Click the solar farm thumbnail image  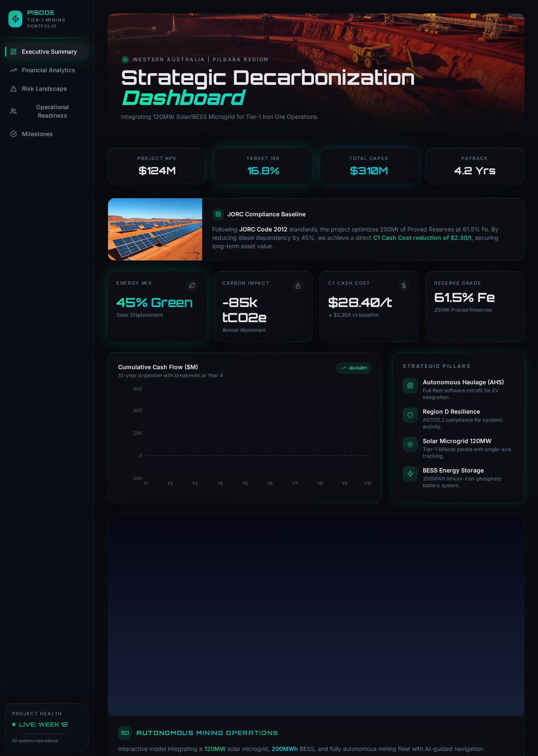(155, 229)
